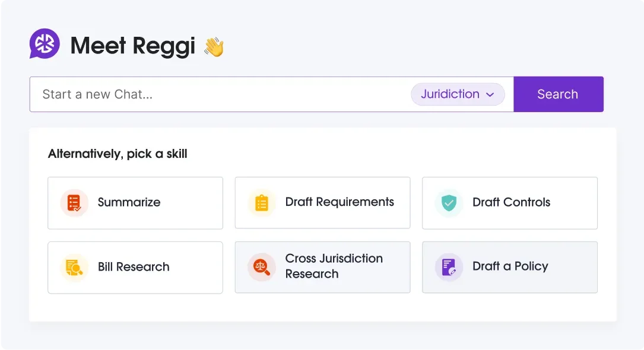Click the Bill Research magnifier icon

74,268
